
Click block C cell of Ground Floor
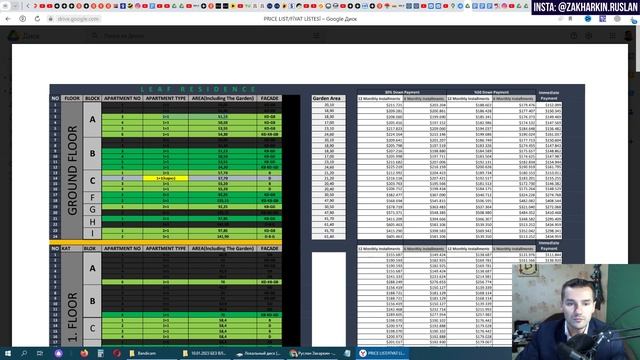(x=92, y=181)
